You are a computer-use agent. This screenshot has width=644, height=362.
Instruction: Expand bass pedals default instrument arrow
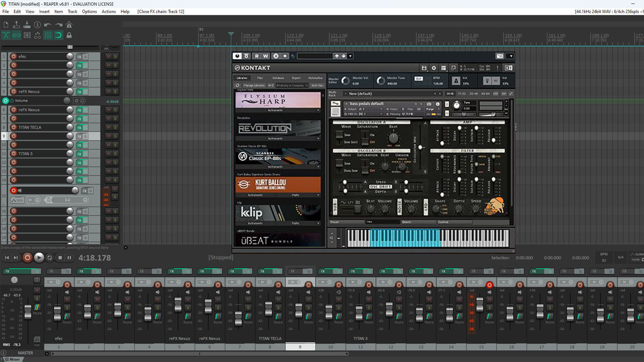pos(347,104)
